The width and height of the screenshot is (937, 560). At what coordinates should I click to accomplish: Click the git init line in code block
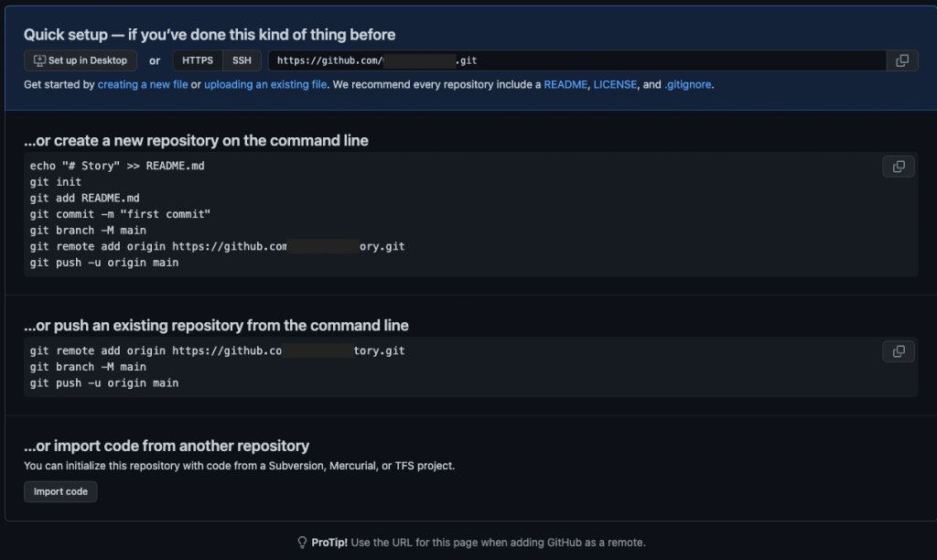click(x=56, y=182)
